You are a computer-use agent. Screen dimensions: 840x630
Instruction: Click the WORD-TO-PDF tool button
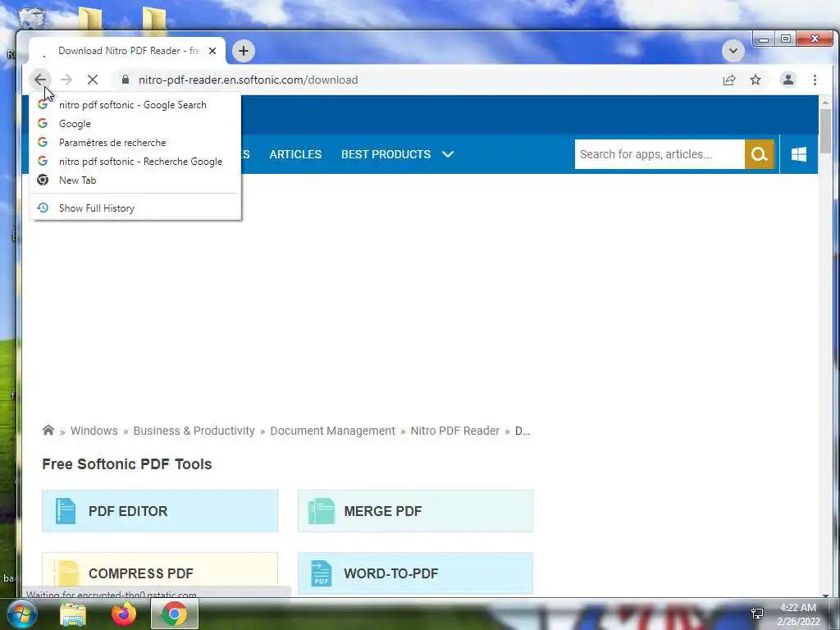coord(415,573)
